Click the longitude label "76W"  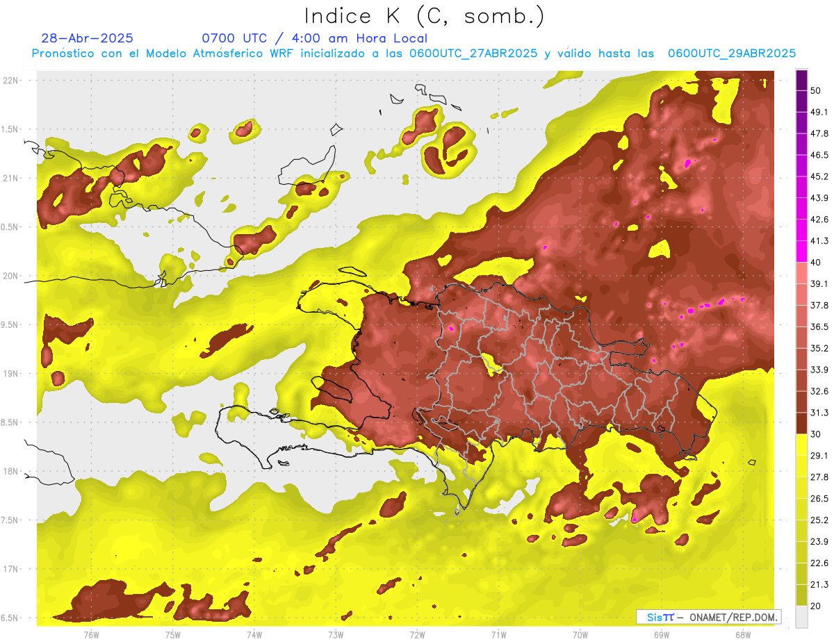[91, 634]
